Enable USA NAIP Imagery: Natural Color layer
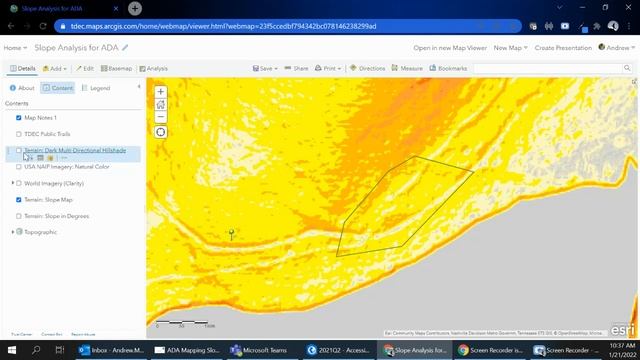 click(x=18, y=167)
